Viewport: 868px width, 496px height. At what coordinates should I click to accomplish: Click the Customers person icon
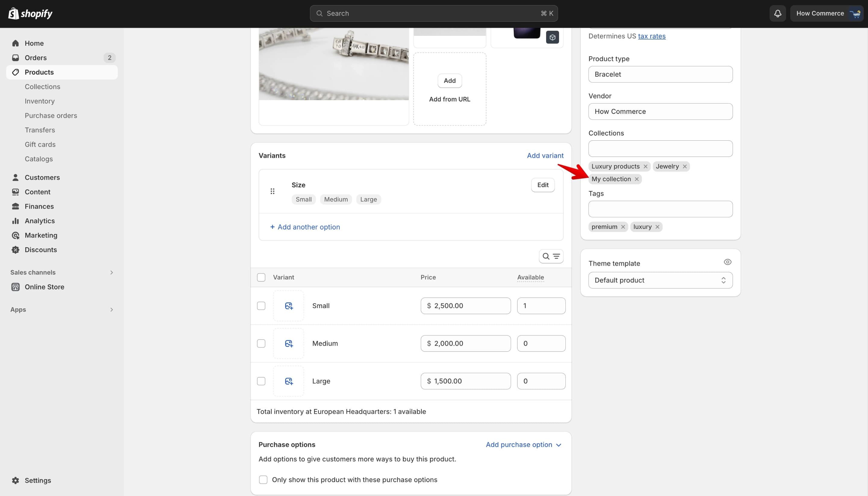point(15,177)
